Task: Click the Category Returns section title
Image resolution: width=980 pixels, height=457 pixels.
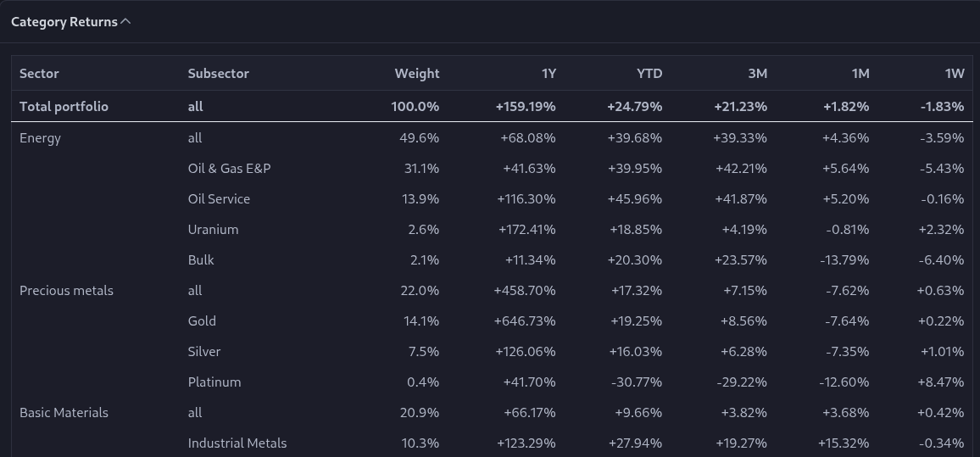Action: pos(64,22)
